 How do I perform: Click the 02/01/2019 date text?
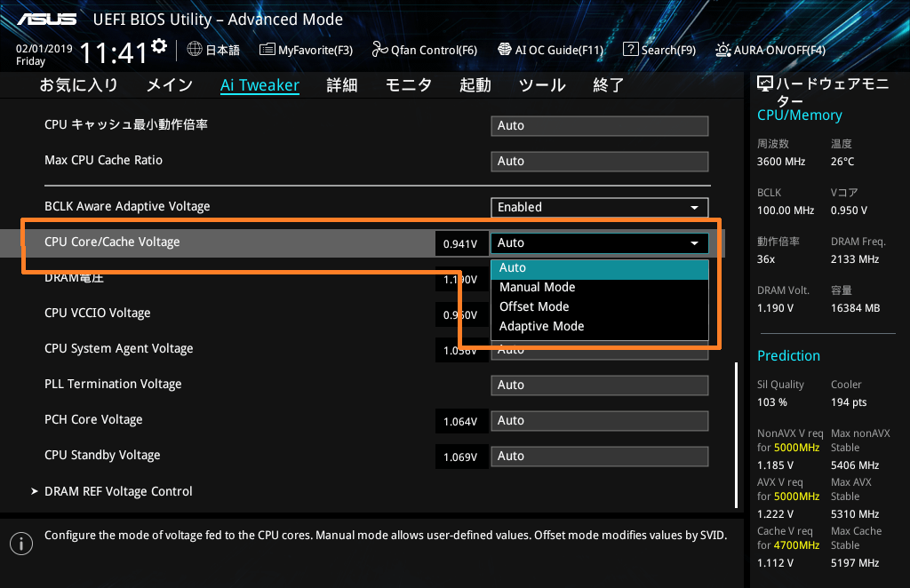pos(44,49)
